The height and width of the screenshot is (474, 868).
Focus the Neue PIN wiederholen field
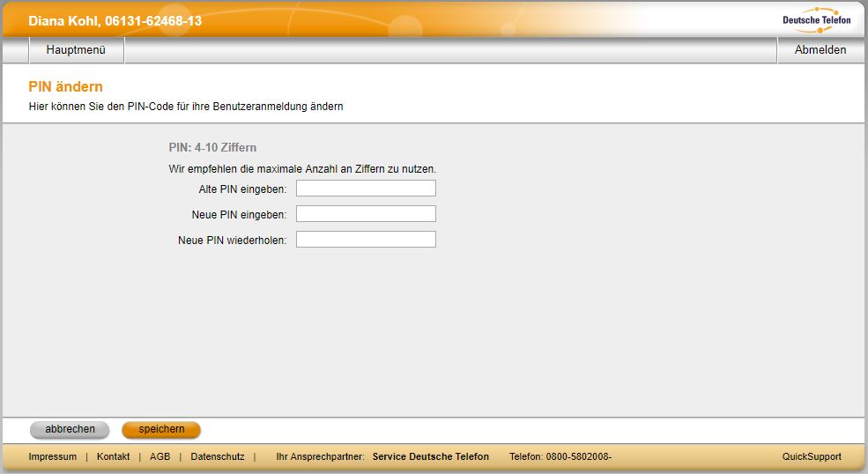[366, 240]
